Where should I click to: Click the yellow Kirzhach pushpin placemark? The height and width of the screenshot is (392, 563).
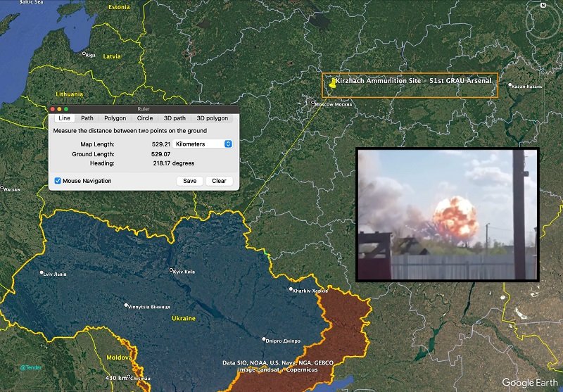(331, 83)
